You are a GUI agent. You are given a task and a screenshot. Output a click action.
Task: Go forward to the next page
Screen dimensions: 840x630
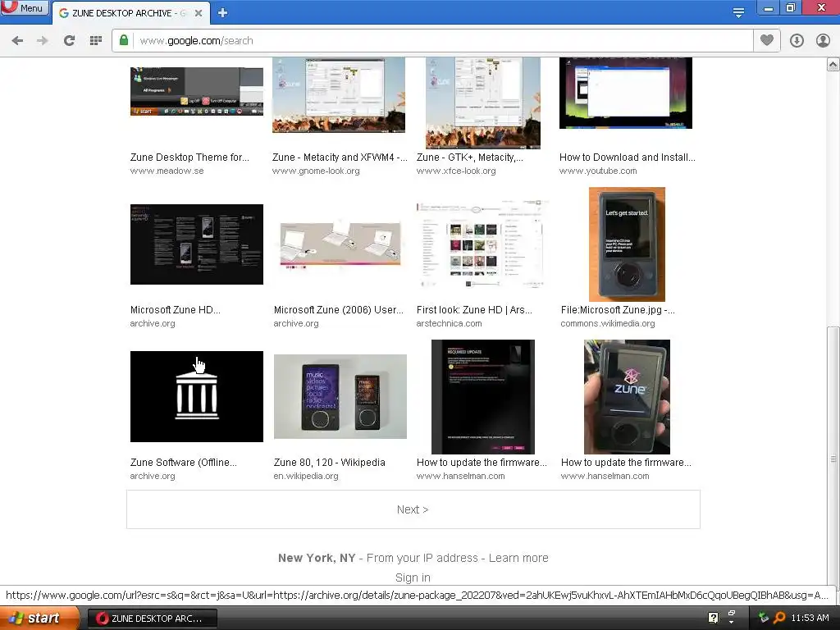[x=43, y=41]
